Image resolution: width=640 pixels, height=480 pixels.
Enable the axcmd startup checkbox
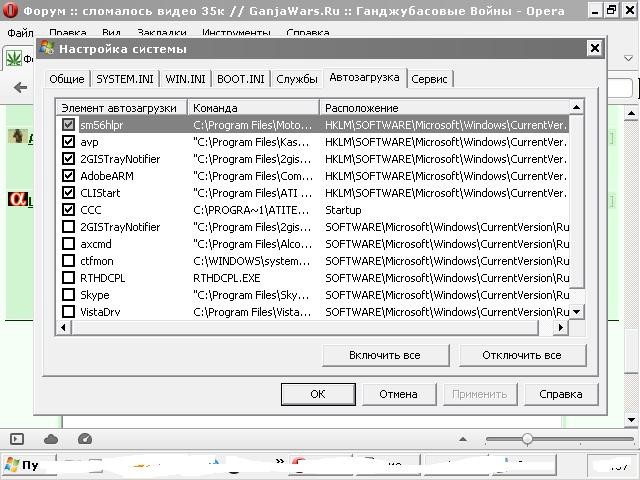pyautogui.click(x=68, y=244)
